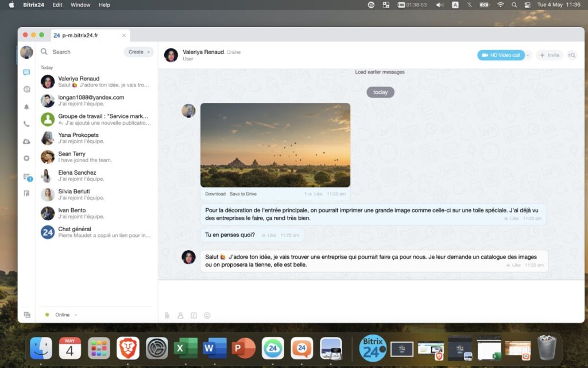Click the mention user icon below the message box
Image resolution: width=588 pixels, height=368 pixels.
click(180, 315)
